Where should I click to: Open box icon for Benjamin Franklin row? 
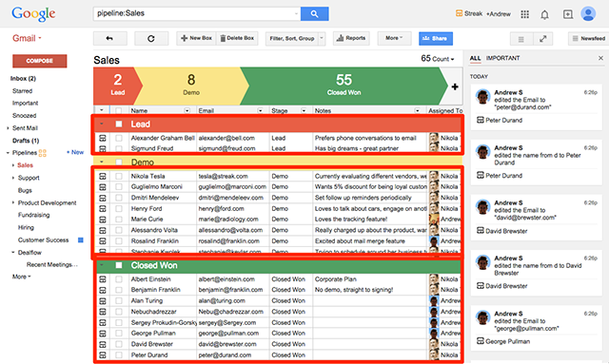tap(103, 290)
